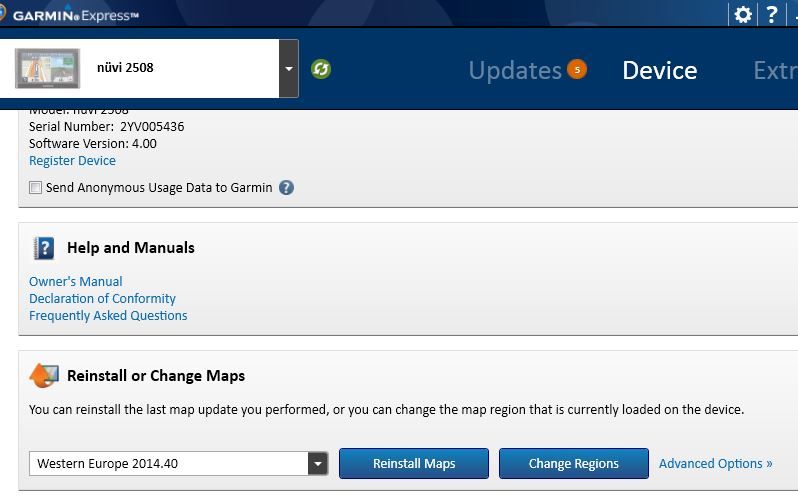Click the Reinstall or Change Maps heading

156,376
